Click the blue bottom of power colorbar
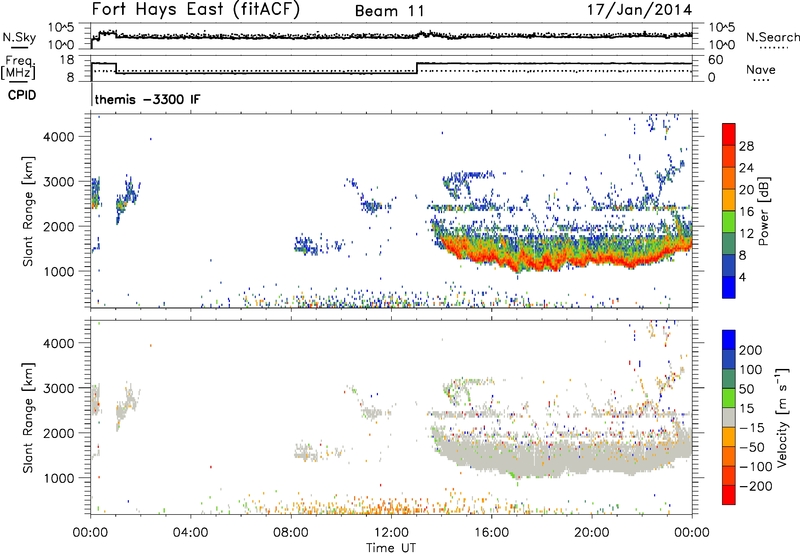This screenshot has height=554, width=800. [x=729, y=288]
